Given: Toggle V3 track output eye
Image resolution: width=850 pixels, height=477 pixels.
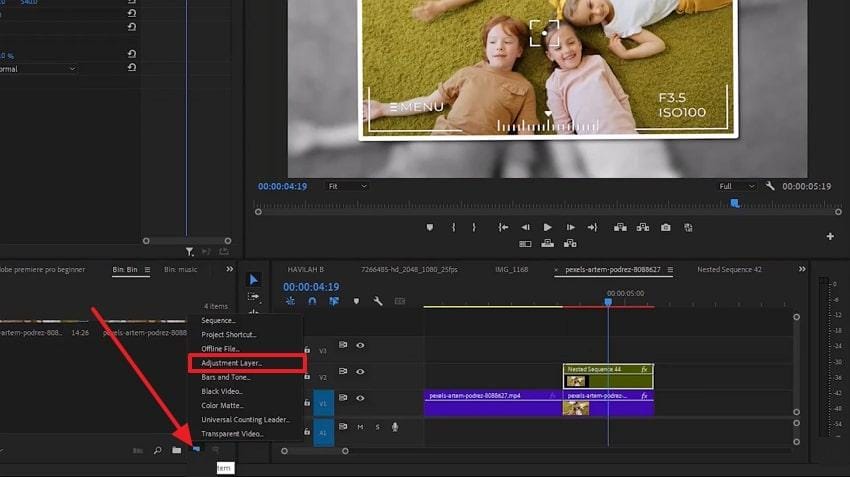Looking at the screenshot, I should pos(360,345).
